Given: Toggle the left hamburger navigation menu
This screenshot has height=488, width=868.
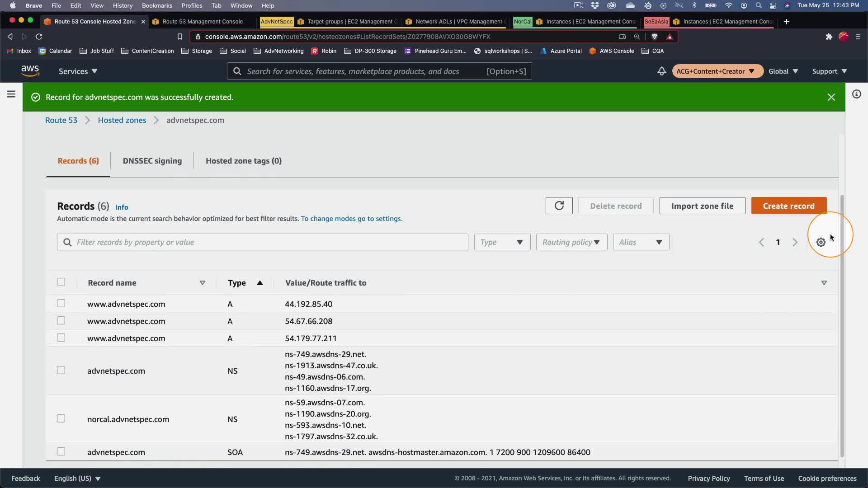Looking at the screenshot, I should point(11,94).
